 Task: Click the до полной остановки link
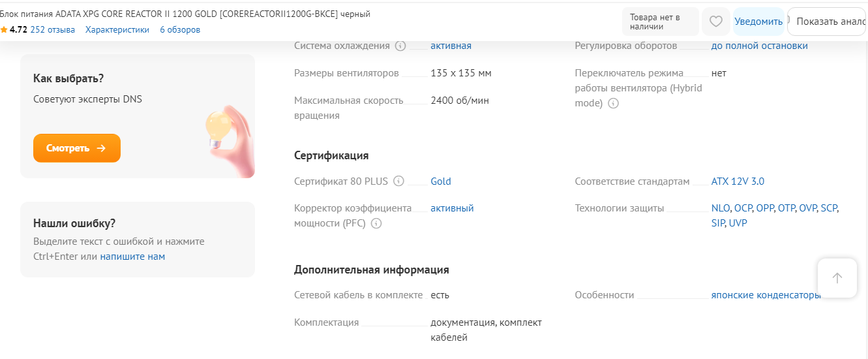(760, 46)
